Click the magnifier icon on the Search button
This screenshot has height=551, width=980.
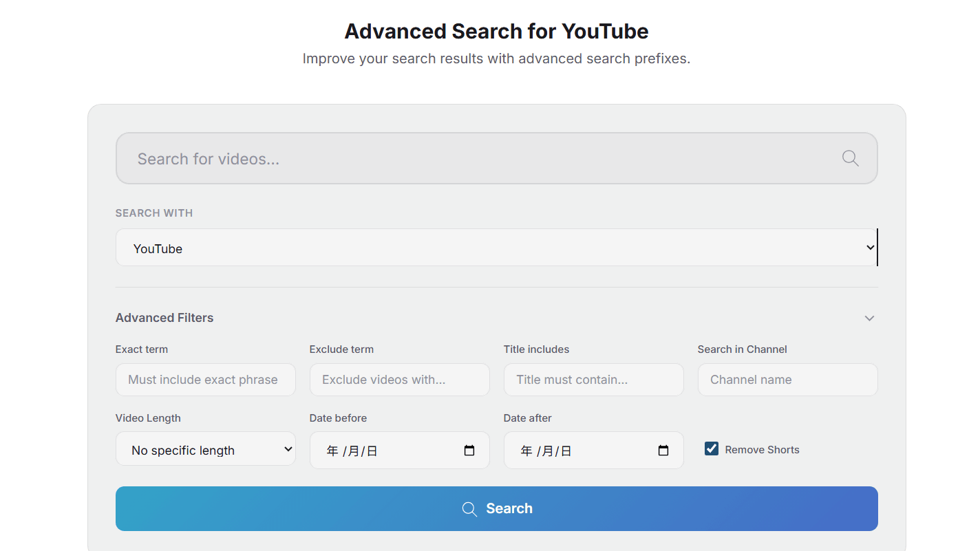tap(469, 509)
